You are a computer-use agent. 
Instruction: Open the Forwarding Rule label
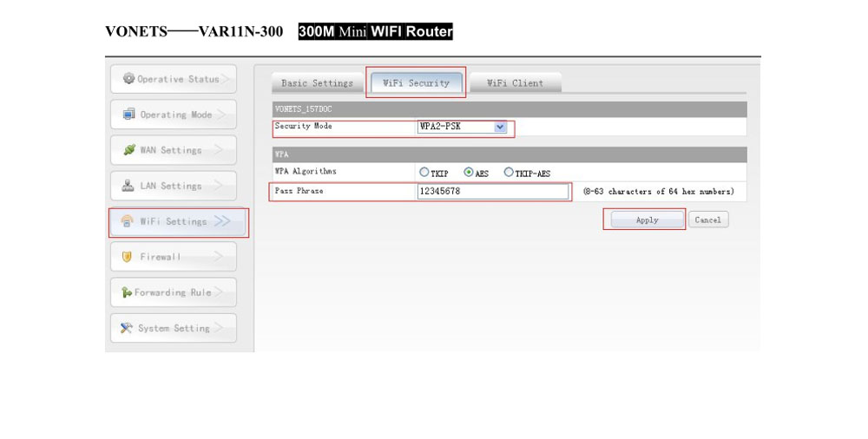pyautogui.click(x=173, y=292)
